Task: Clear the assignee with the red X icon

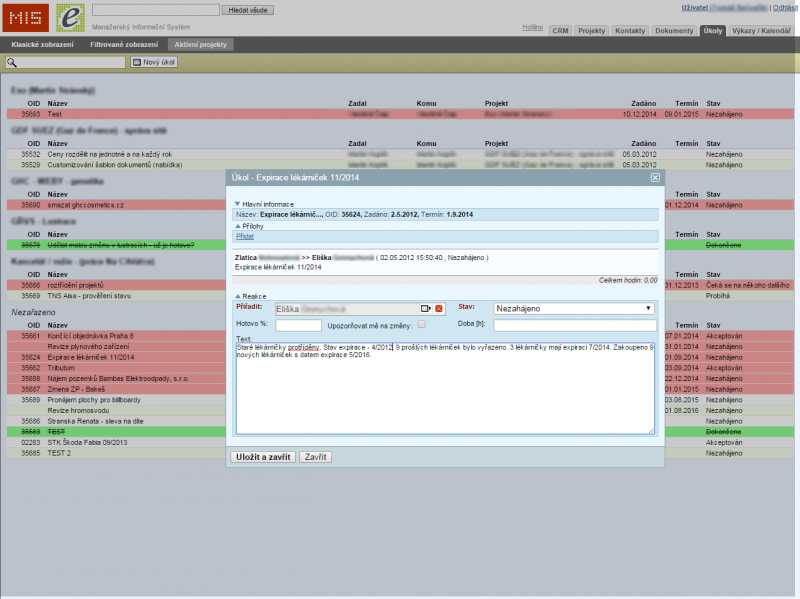Action: pyautogui.click(x=438, y=309)
